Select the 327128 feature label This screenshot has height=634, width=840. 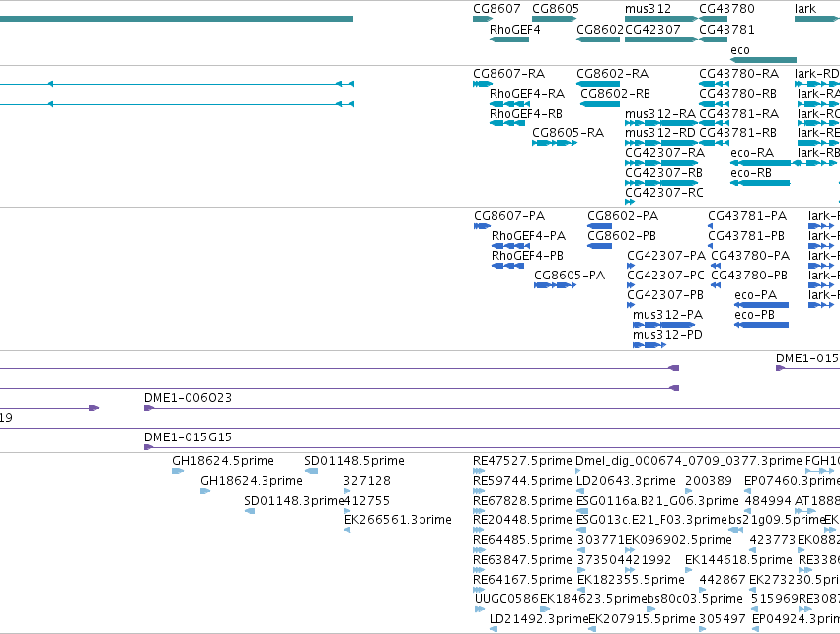click(367, 481)
